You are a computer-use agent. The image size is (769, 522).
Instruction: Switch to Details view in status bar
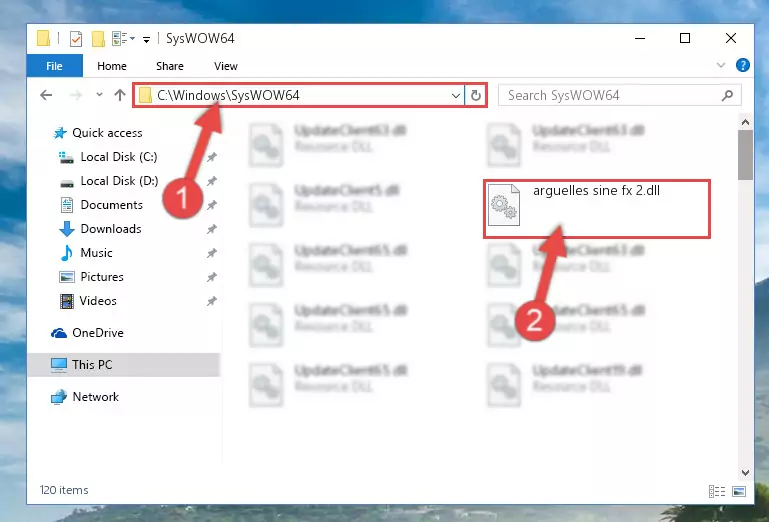[x=717, y=491]
